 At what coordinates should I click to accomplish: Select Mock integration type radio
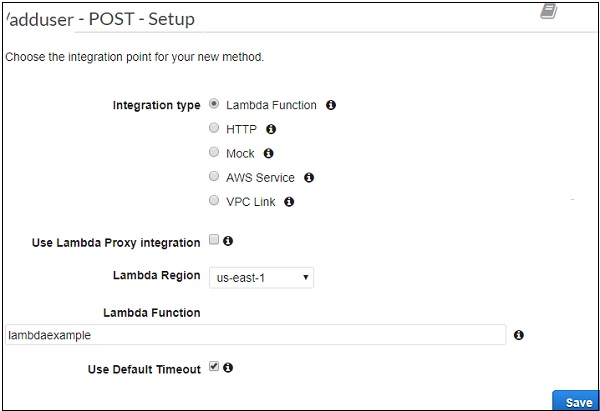[x=214, y=153]
